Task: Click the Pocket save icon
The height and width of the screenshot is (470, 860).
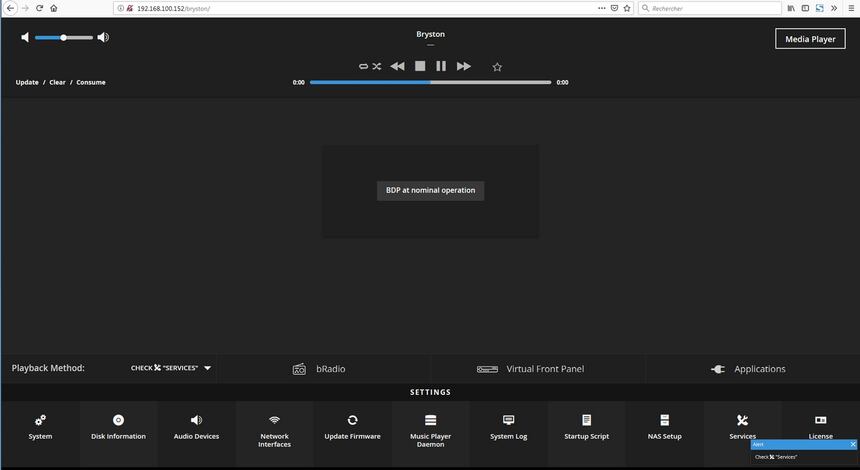Action: [614, 8]
